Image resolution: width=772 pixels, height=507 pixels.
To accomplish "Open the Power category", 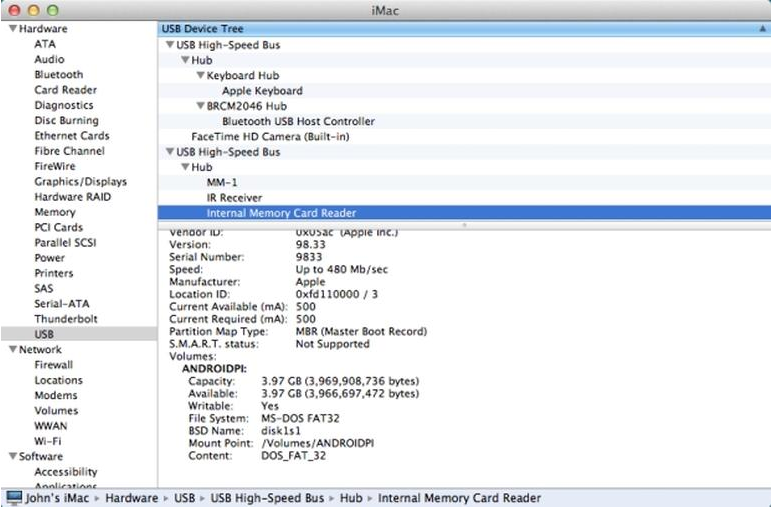I will pyautogui.click(x=49, y=257).
